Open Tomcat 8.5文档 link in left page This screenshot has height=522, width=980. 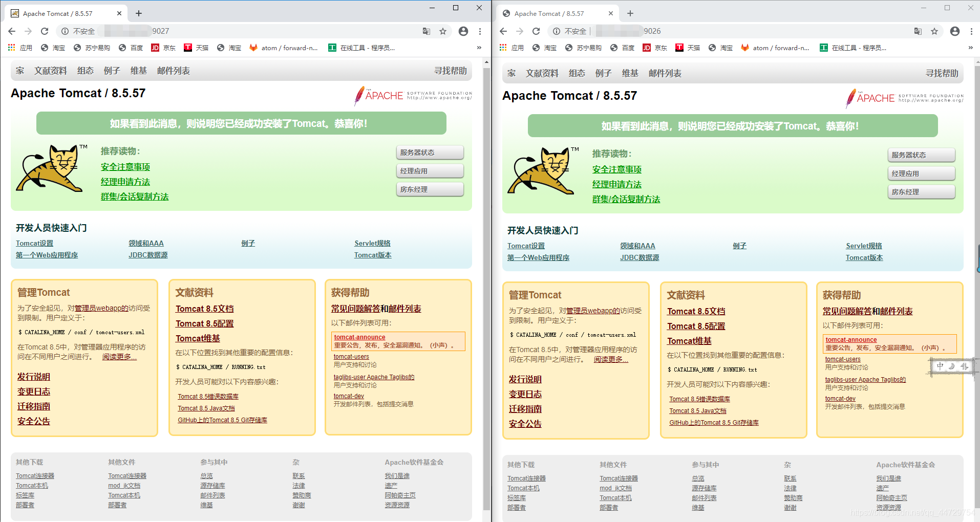(x=205, y=309)
